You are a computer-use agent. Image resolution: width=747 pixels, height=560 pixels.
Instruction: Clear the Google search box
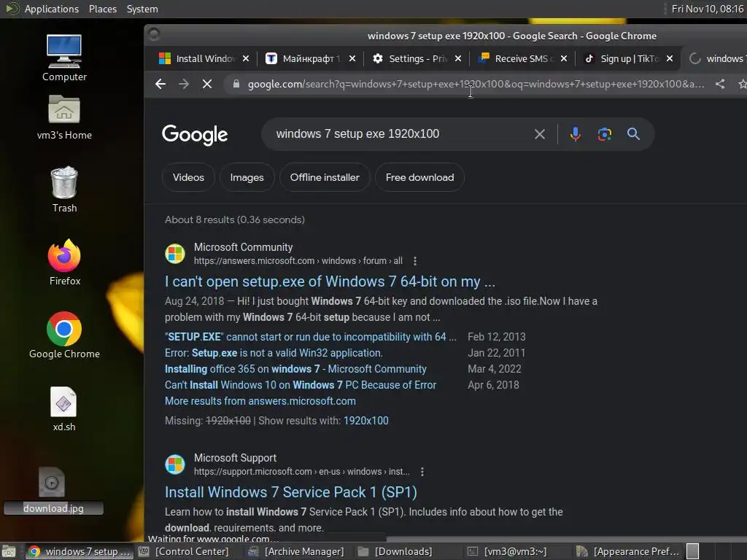point(540,134)
